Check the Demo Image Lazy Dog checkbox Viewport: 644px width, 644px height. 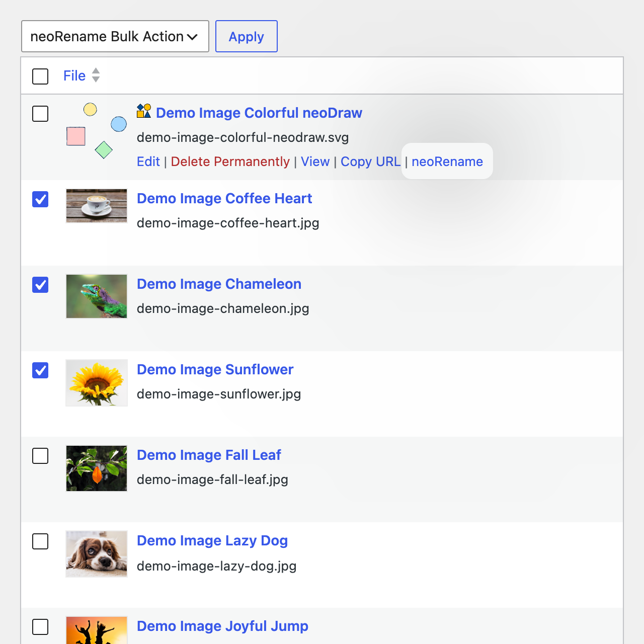pos(40,541)
